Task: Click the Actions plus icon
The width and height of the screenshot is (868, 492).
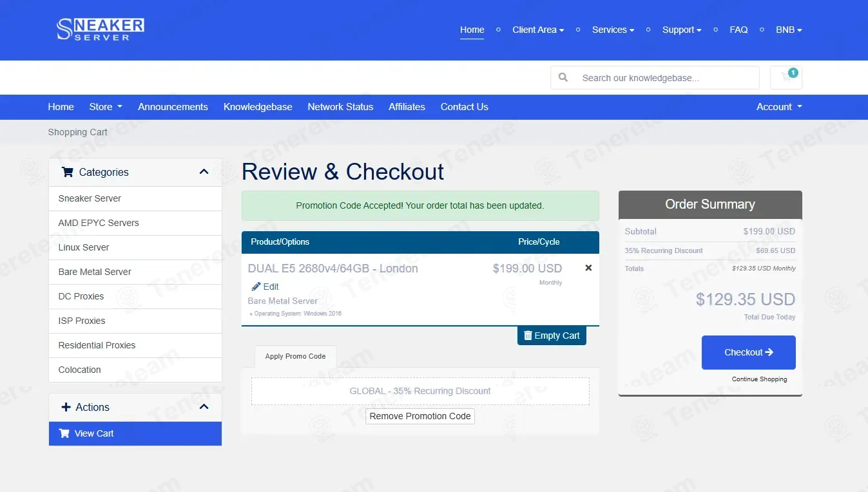Action: (66, 407)
